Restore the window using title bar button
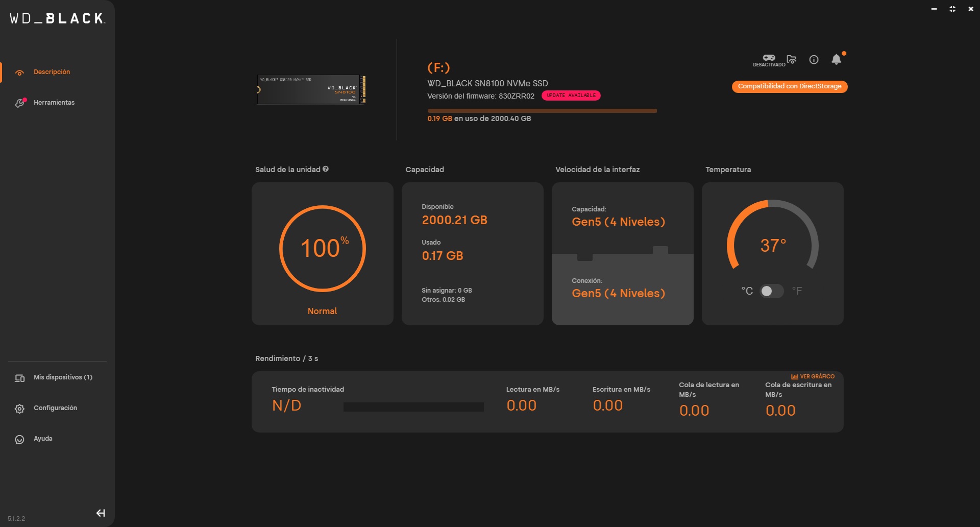Viewport: 980px width, 527px height. click(x=952, y=9)
